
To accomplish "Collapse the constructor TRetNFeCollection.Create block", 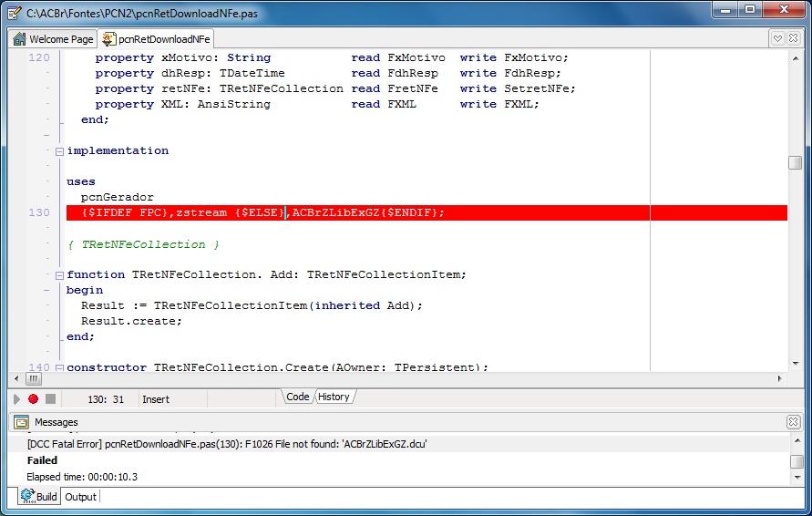I will (59, 367).
